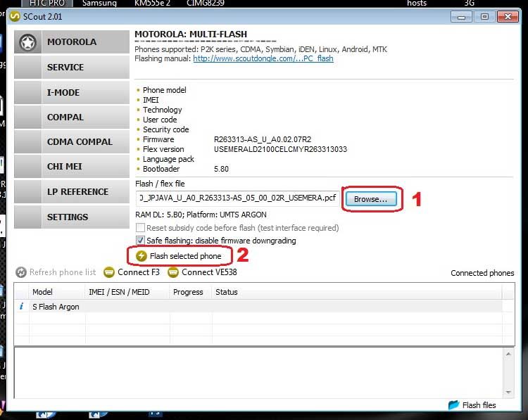The image size is (528, 420).
Task: Open Flash files link
Action: click(x=479, y=405)
